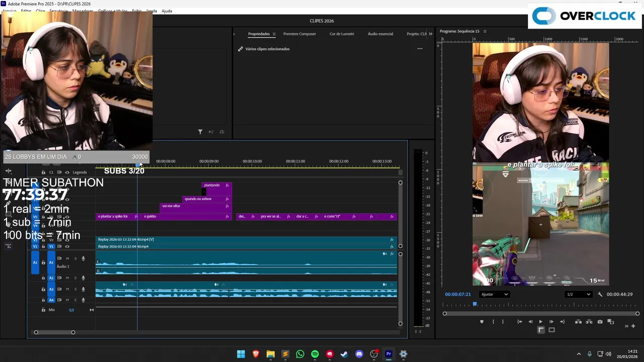Open Spotify from the taskbar

coord(315,354)
